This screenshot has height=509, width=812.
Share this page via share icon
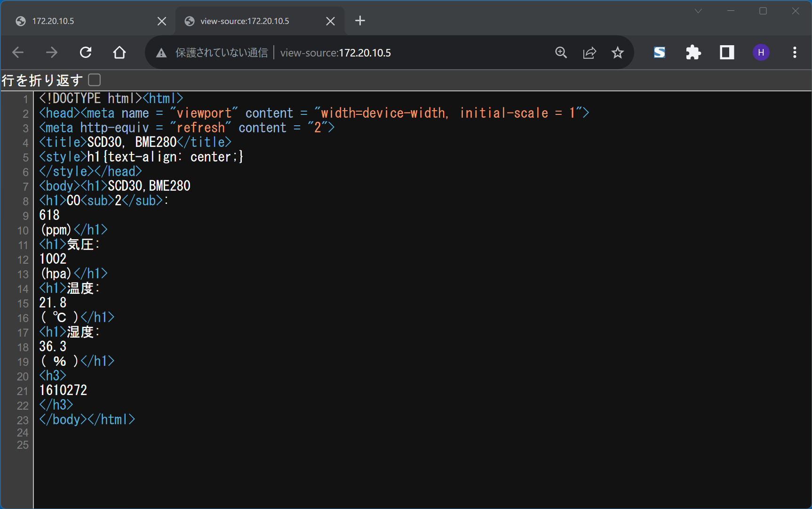(x=589, y=52)
